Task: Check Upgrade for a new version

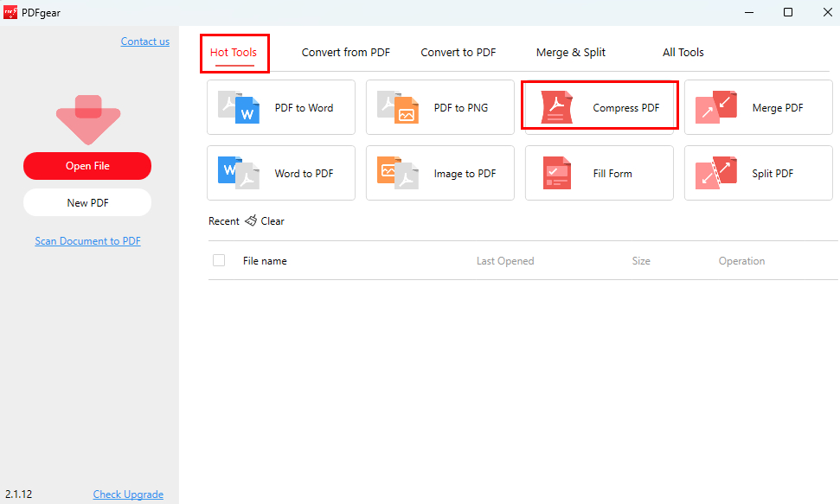Action: click(128, 494)
